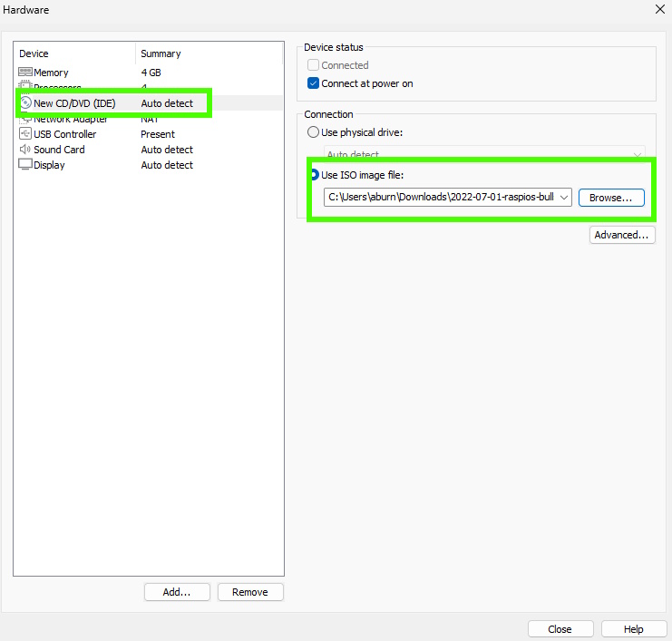Expand the physical drive Auto detect dropdown
The width and height of the screenshot is (672, 641).
click(x=638, y=154)
